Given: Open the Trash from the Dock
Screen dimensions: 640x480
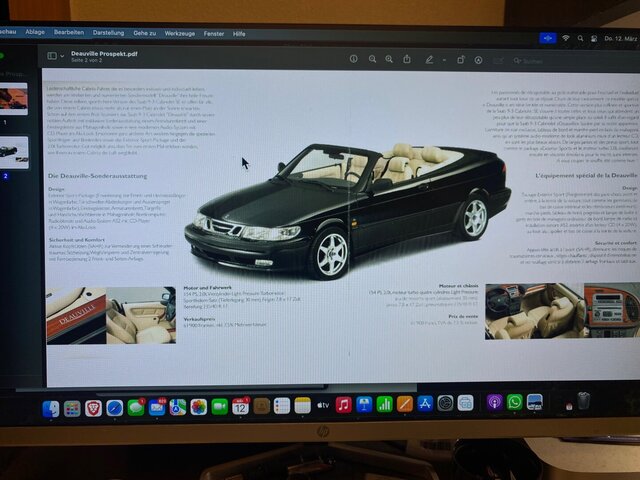Looking at the screenshot, I should (584, 400).
